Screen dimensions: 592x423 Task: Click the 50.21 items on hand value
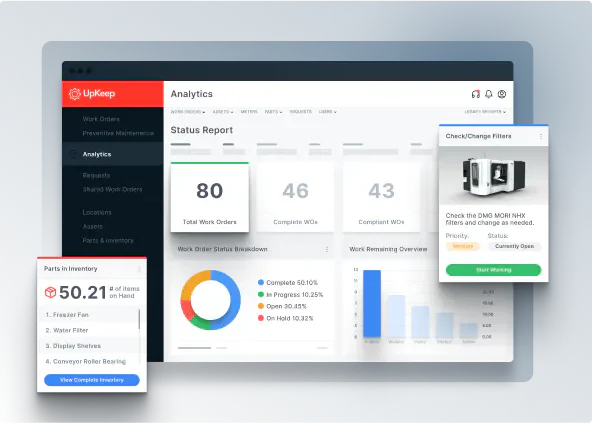[x=83, y=292]
